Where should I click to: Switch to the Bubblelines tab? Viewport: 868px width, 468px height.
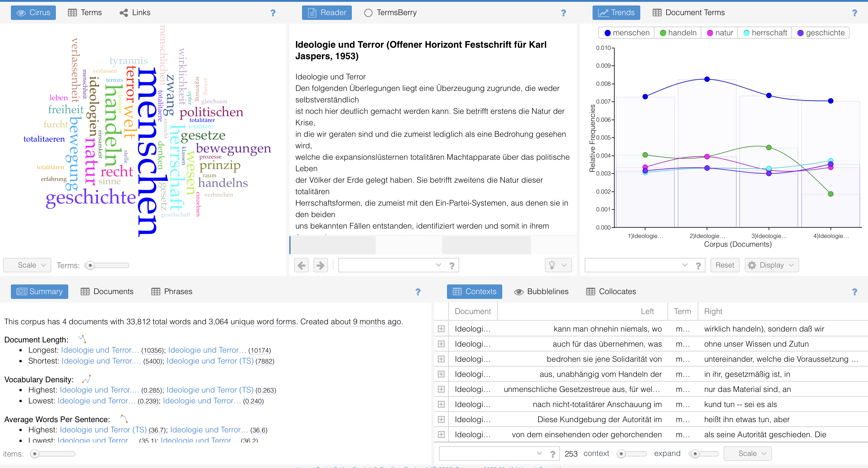541,291
